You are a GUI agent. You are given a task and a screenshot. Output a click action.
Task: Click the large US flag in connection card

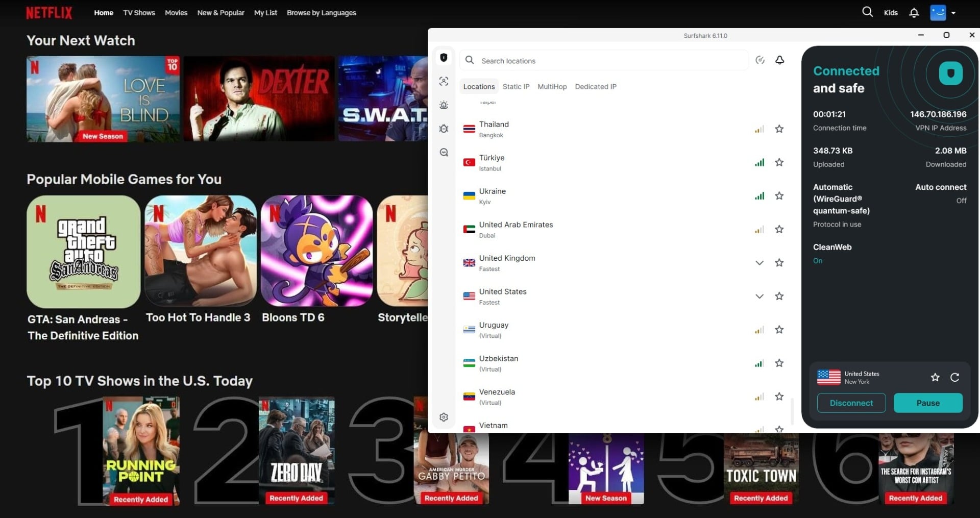point(828,377)
